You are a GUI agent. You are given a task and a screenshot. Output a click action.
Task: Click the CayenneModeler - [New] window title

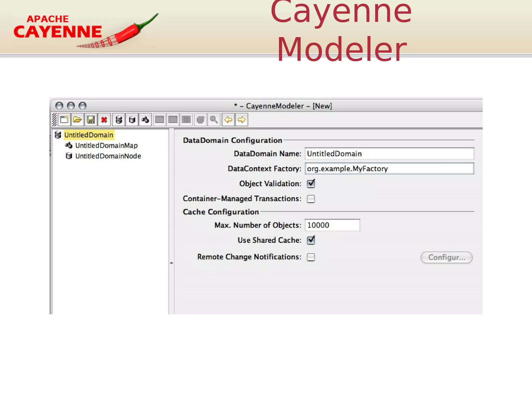283,106
